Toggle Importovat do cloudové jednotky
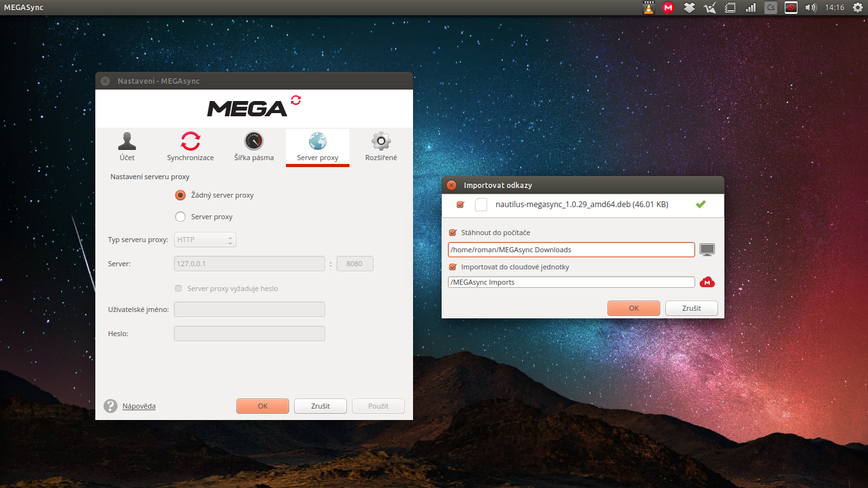The height and width of the screenshot is (488, 868). click(452, 267)
